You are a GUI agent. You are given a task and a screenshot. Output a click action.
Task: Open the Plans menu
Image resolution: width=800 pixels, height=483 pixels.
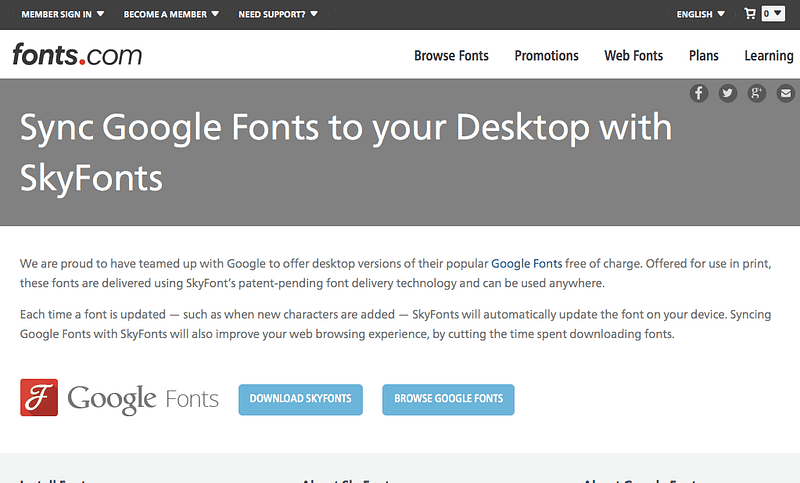pos(704,56)
